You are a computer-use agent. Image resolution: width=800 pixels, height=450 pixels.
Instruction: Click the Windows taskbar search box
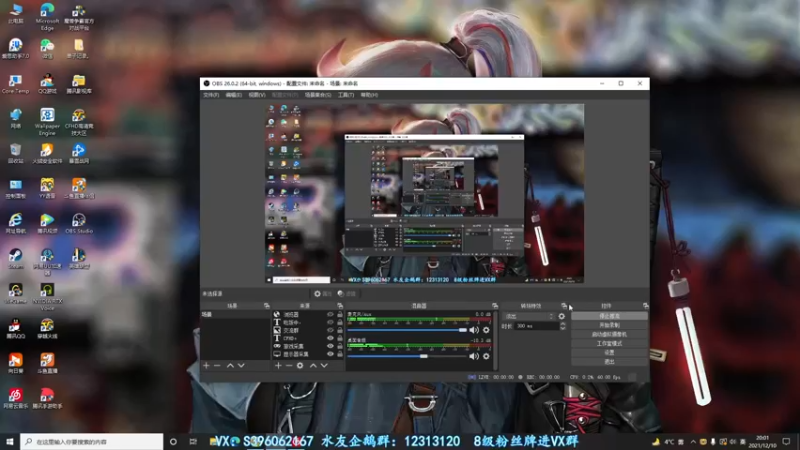click(92, 441)
